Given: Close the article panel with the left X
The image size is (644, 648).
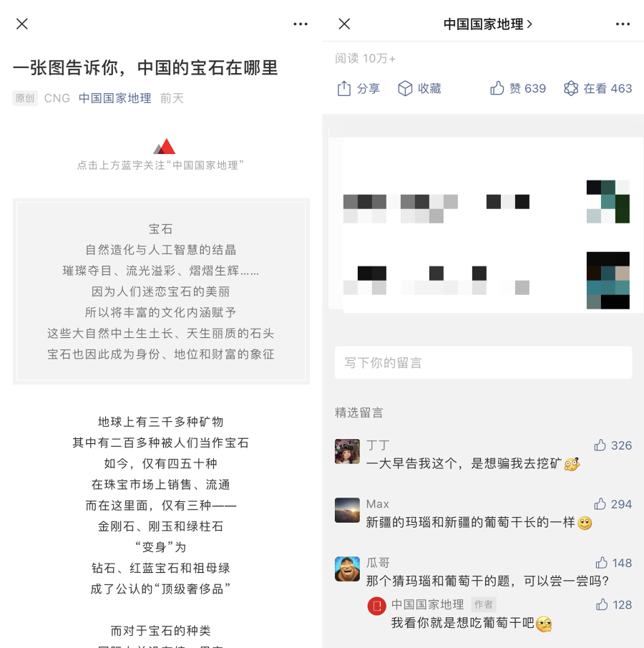Looking at the screenshot, I should [x=22, y=24].
